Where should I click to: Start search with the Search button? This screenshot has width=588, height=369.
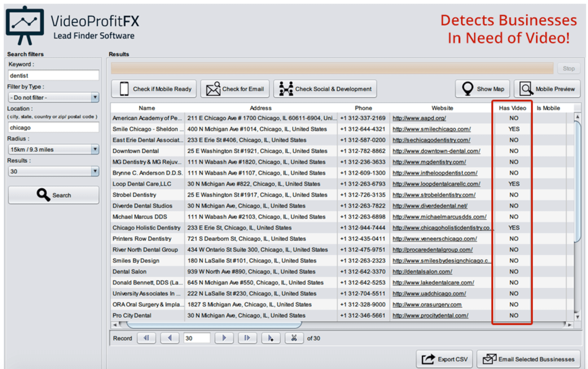pyautogui.click(x=54, y=195)
